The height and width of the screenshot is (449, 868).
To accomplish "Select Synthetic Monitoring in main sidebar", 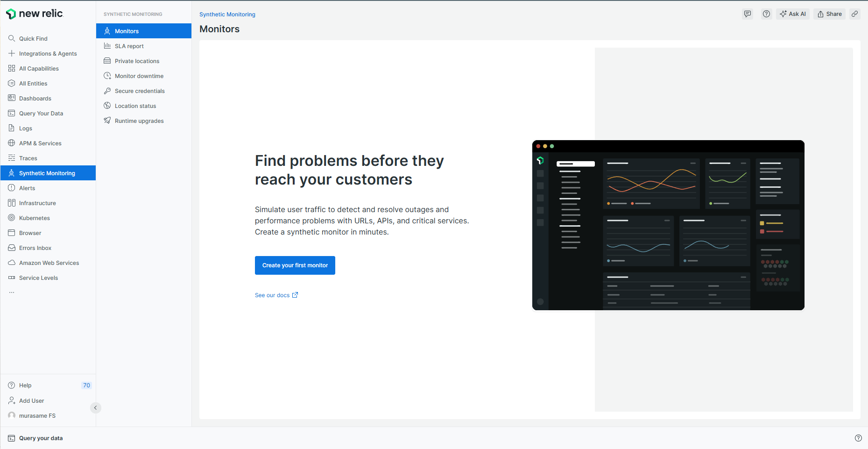I will pyautogui.click(x=48, y=173).
